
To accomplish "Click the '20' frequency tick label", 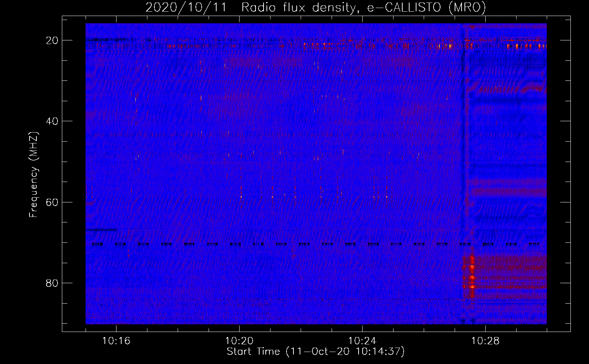I will (x=52, y=40).
